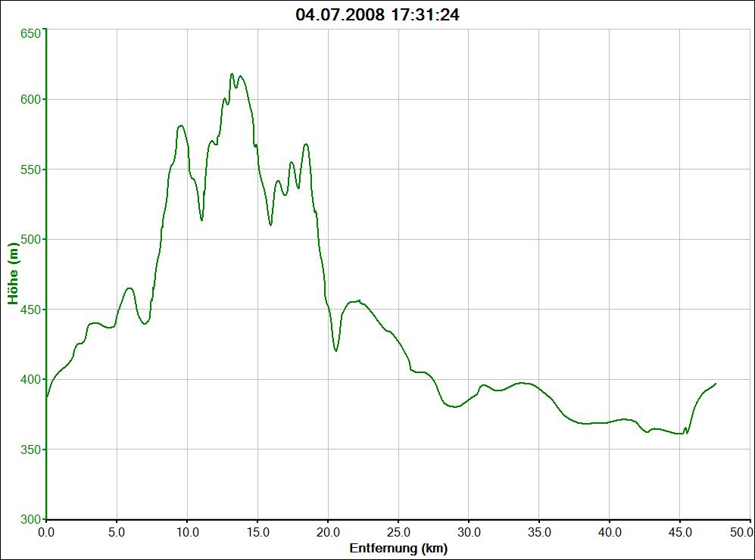Click the 450 height axis tick label

tap(30, 310)
